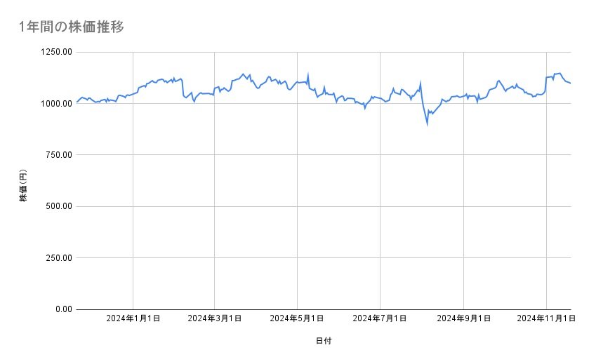This screenshot has height=364, width=589.
Task: Click the "2024年1月1日" date label
Action: [133, 319]
